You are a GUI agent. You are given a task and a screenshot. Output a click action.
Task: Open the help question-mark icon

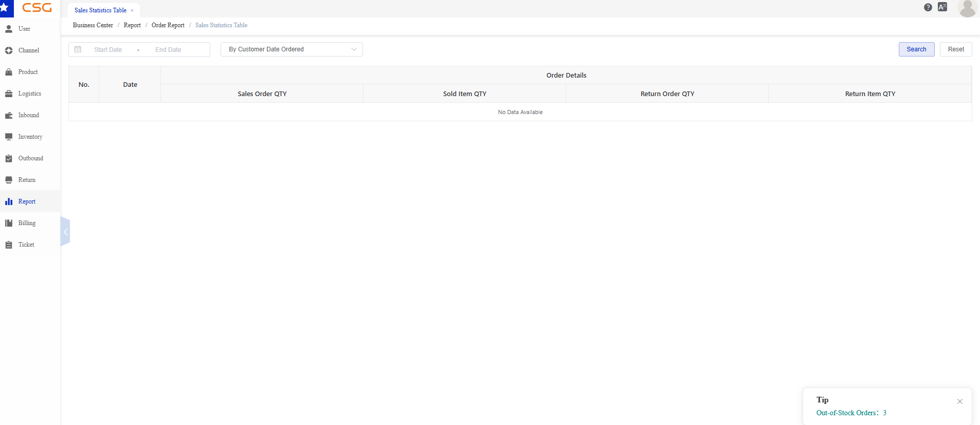tap(928, 7)
